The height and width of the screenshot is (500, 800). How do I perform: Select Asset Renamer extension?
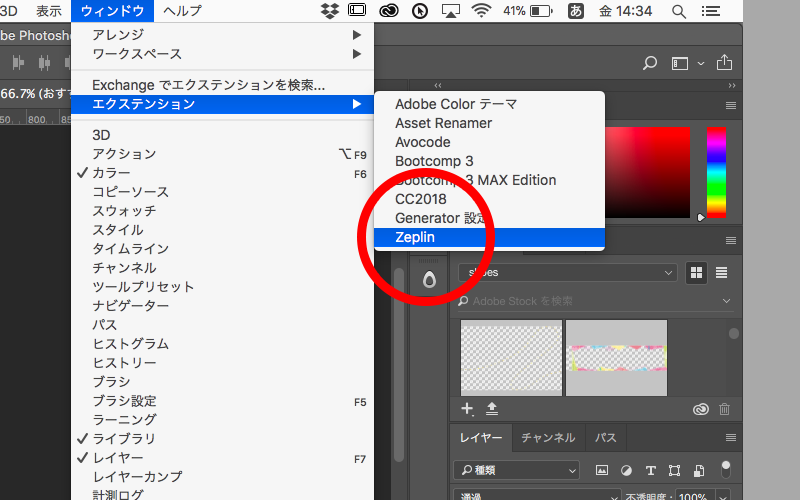click(x=489, y=123)
